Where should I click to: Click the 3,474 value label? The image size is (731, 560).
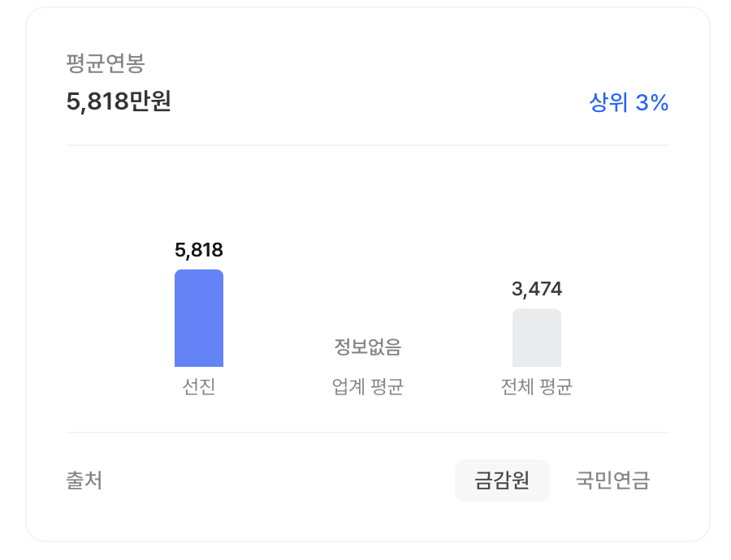[537, 289]
